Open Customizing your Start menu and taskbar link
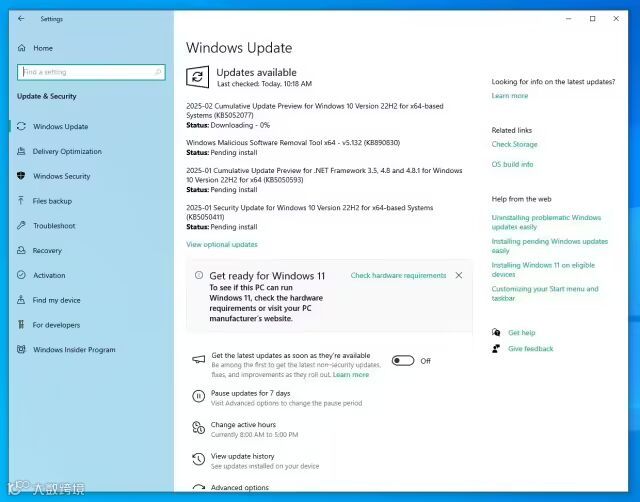The image size is (640, 502). [545, 293]
